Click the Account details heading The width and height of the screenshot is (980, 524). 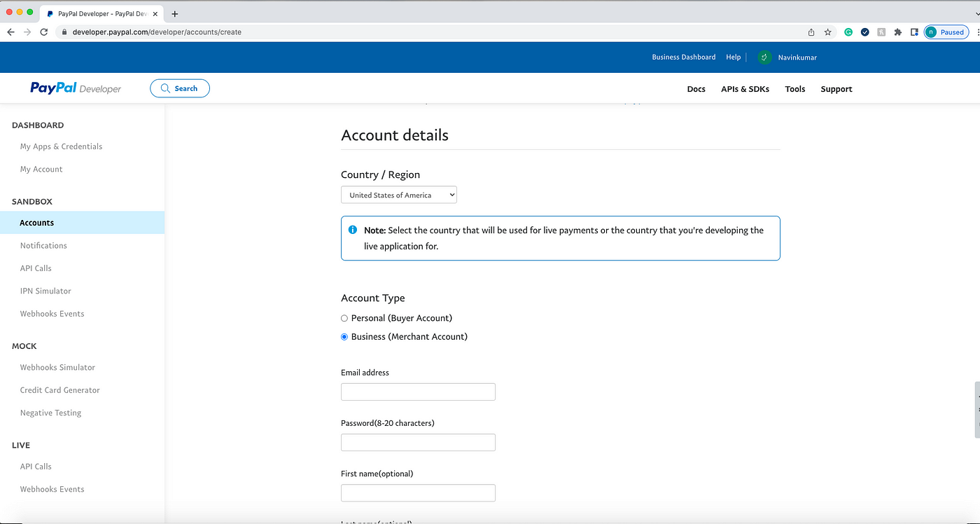point(395,135)
